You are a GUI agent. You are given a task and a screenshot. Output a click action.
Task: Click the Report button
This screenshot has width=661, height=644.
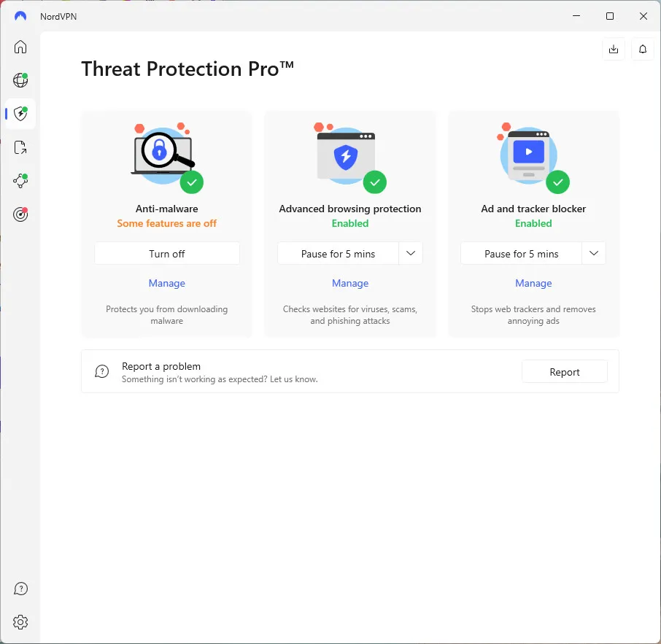(564, 371)
